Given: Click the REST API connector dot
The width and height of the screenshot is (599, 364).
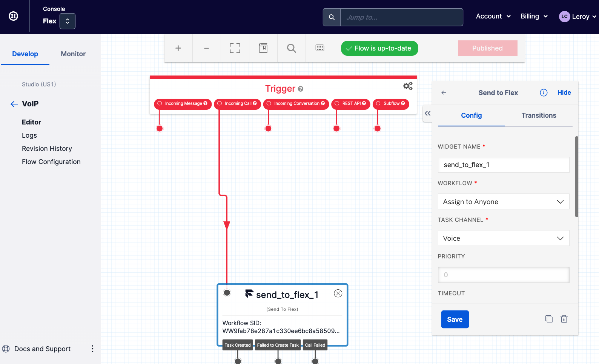Looking at the screenshot, I should click(336, 129).
